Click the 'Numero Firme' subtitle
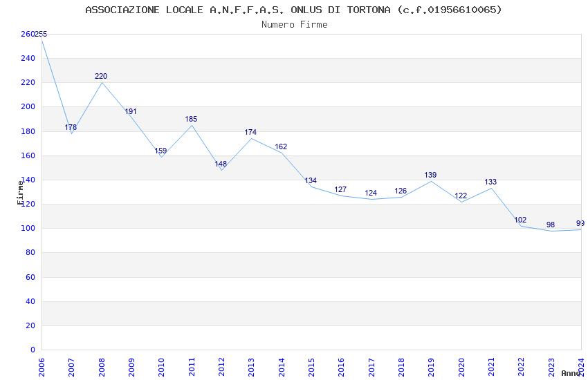Image resolution: width=588 pixels, height=380 pixels. coord(295,25)
